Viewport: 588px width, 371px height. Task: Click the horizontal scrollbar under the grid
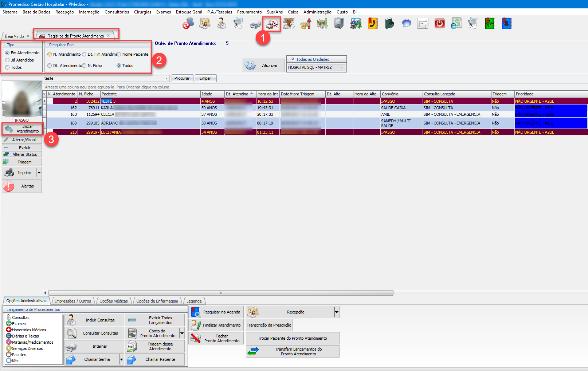tap(220, 293)
